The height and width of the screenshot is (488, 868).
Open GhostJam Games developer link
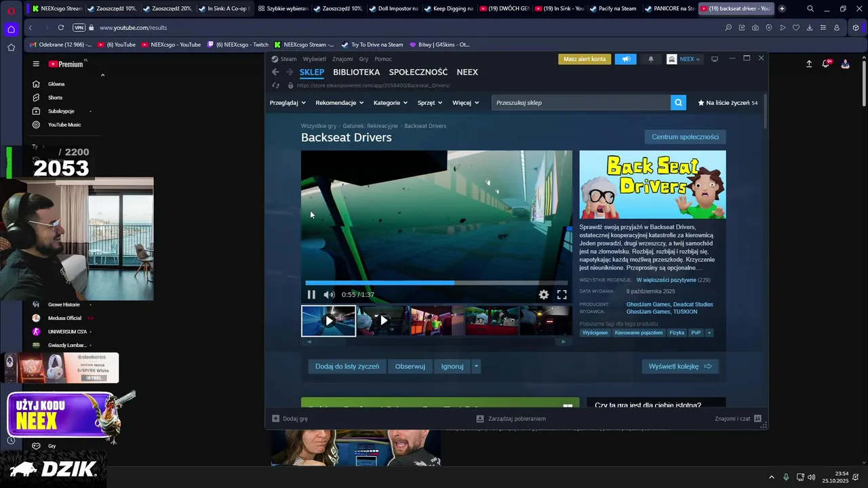(648, 304)
